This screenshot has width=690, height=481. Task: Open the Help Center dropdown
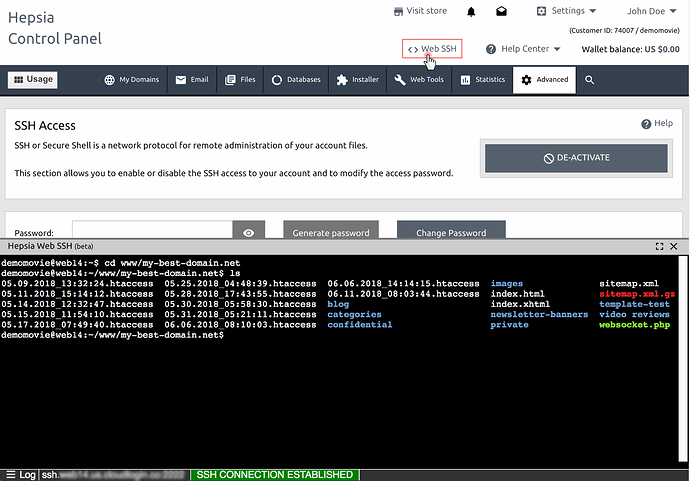click(523, 49)
